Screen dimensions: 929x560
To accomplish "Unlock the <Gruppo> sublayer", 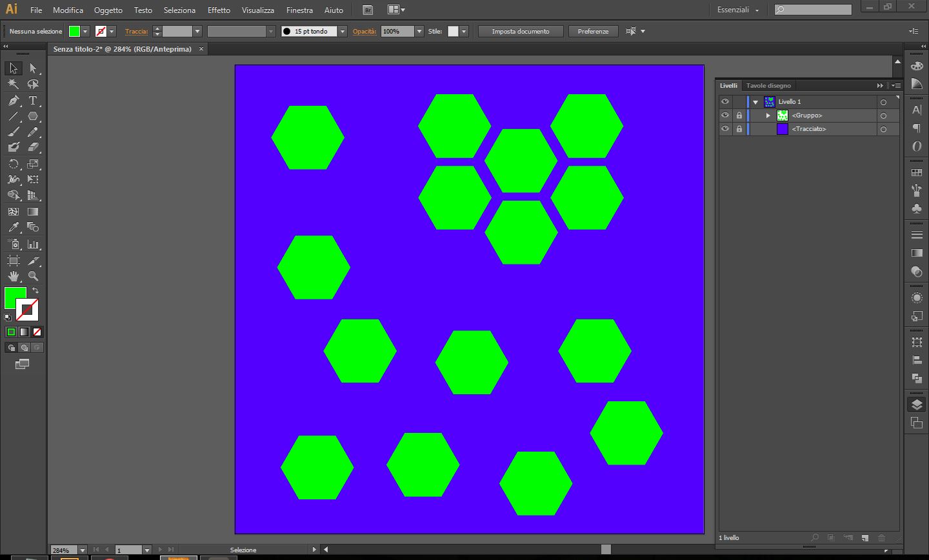I will (x=739, y=115).
